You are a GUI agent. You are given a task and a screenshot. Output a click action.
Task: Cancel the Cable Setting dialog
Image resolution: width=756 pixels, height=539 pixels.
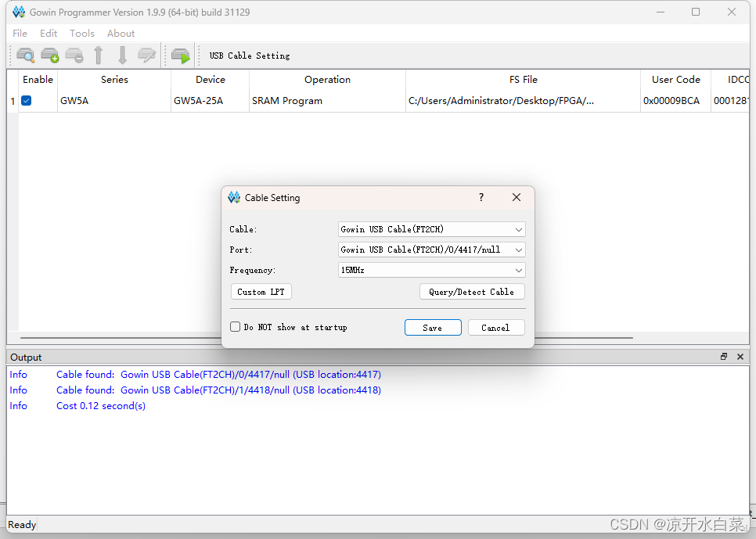[495, 328]
